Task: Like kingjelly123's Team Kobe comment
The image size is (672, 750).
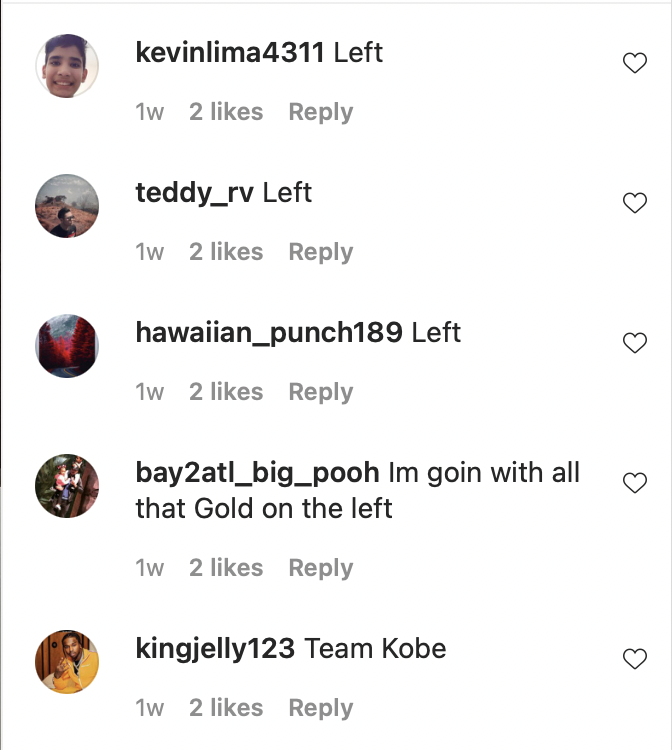Action: point(635,660)
